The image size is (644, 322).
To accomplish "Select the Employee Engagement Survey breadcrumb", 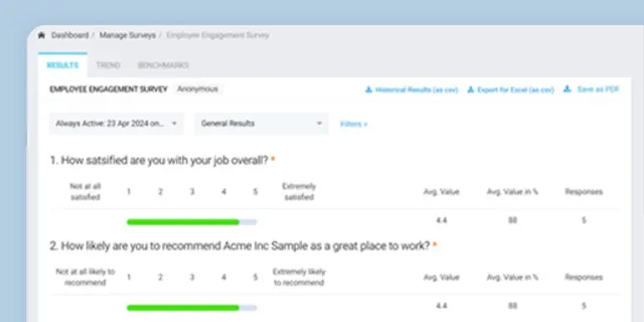I will (218, 35).
